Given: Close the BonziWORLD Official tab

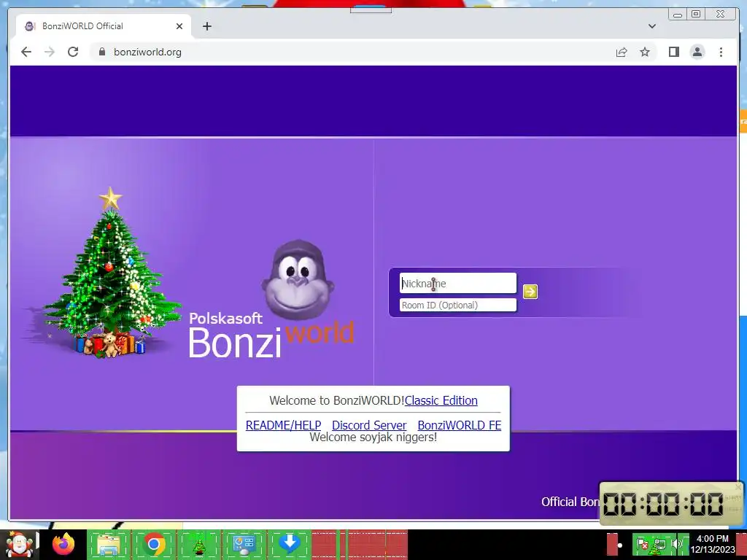Looking at the screenshot, I should 179,26.
